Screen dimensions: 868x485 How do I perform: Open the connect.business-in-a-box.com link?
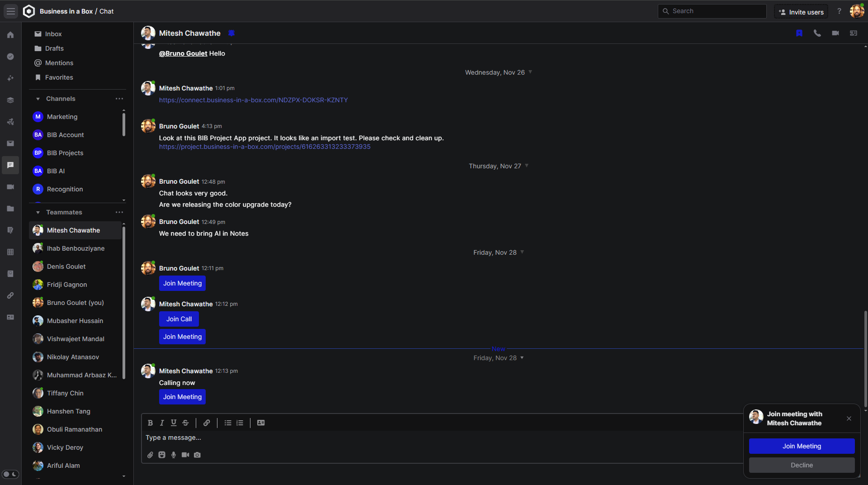click(x=254, y=100)
